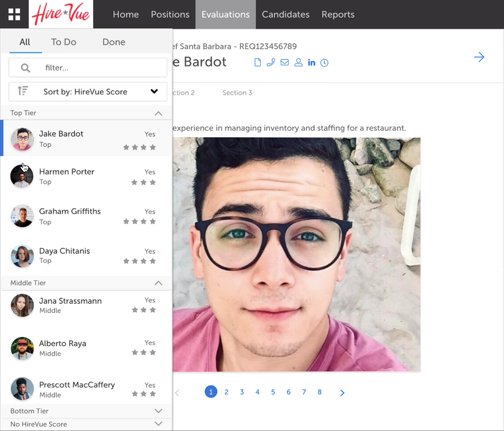Collapse the Top Tier group
This screenshot has height=431, width=504.
tap(158, 114)
